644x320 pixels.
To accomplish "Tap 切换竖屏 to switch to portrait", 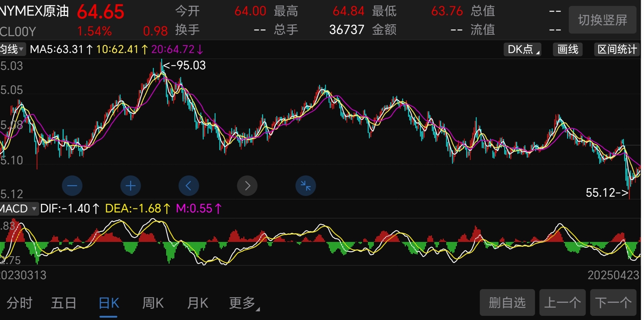I will (x=602, y=20).
